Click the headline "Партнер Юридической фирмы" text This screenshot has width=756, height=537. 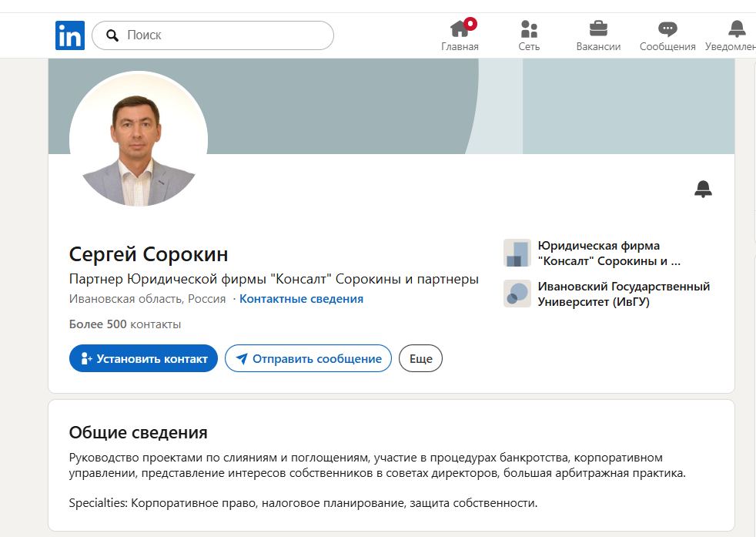click(274, 279)
